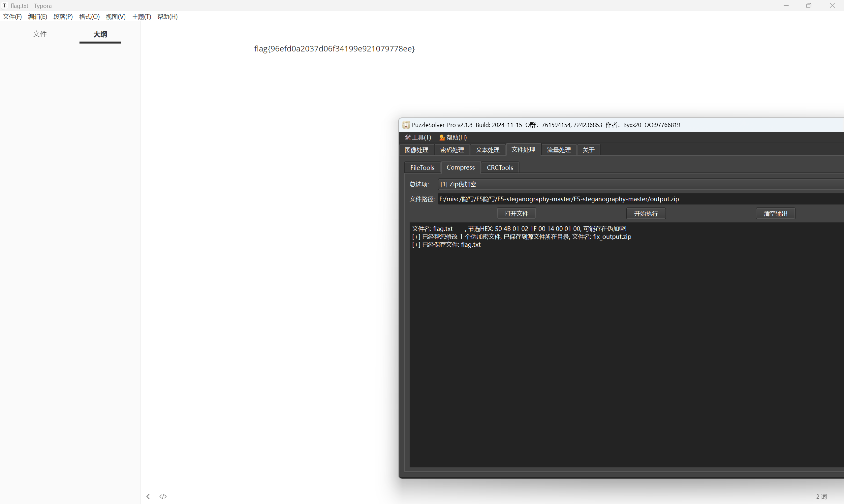The width and height of the screenshot is (844, 504).
Task: Click the Typora app icon in title bar
Action: [5, 5]
